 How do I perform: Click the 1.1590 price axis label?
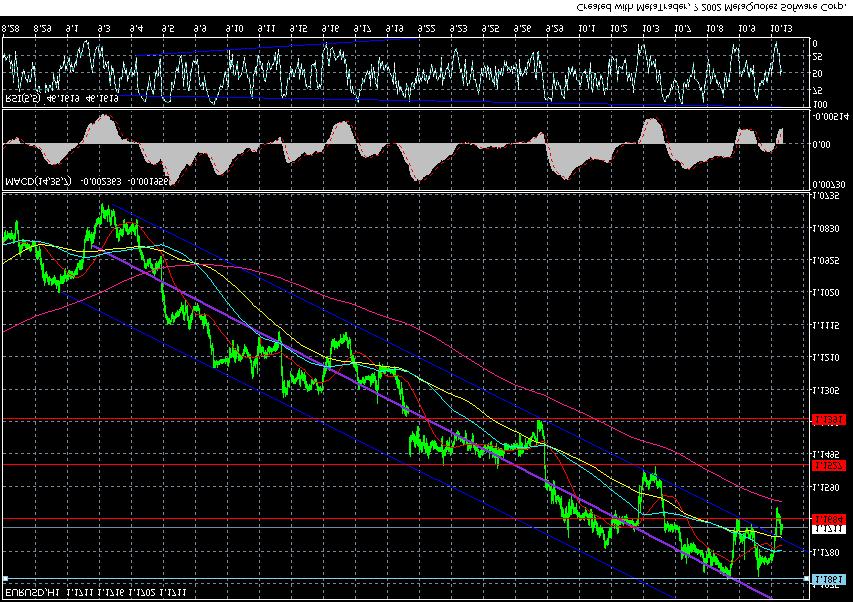pos(825,487)
